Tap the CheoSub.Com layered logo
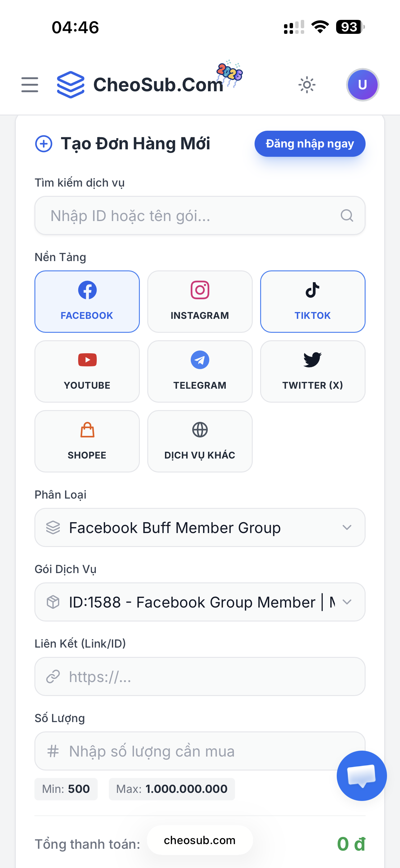This screenshot has width=400, height=868. coord(71,84)
